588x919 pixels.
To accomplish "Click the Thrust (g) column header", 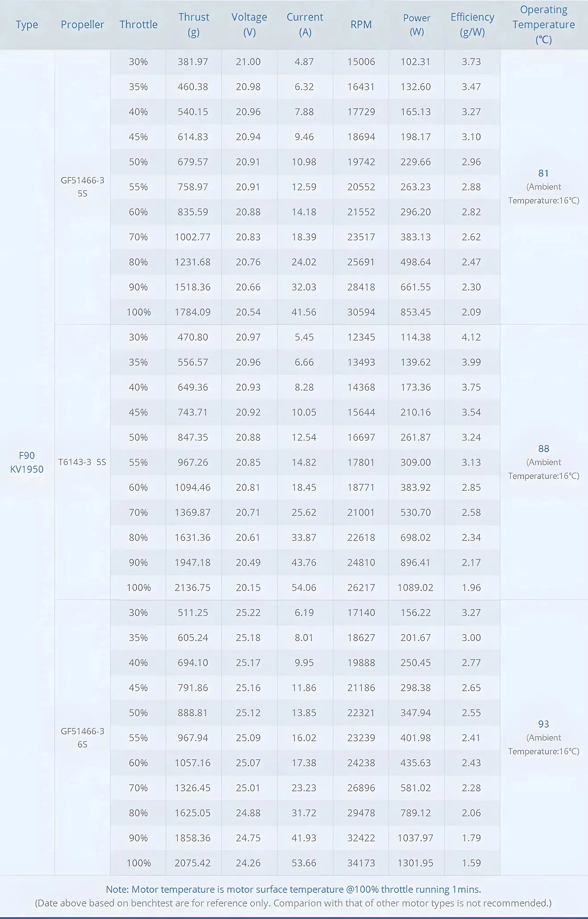I will [x=193, y=25].
